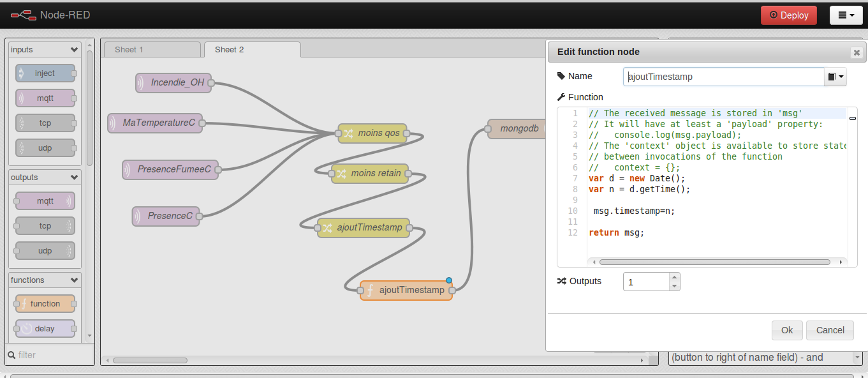Select the PresenceFumeeC mqtt node

170,169
